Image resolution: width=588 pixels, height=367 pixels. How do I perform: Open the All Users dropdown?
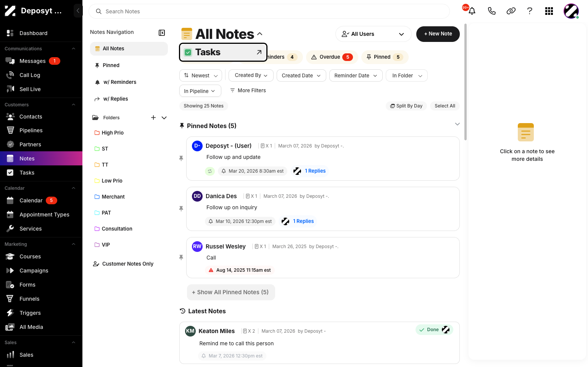pos(373,34)
